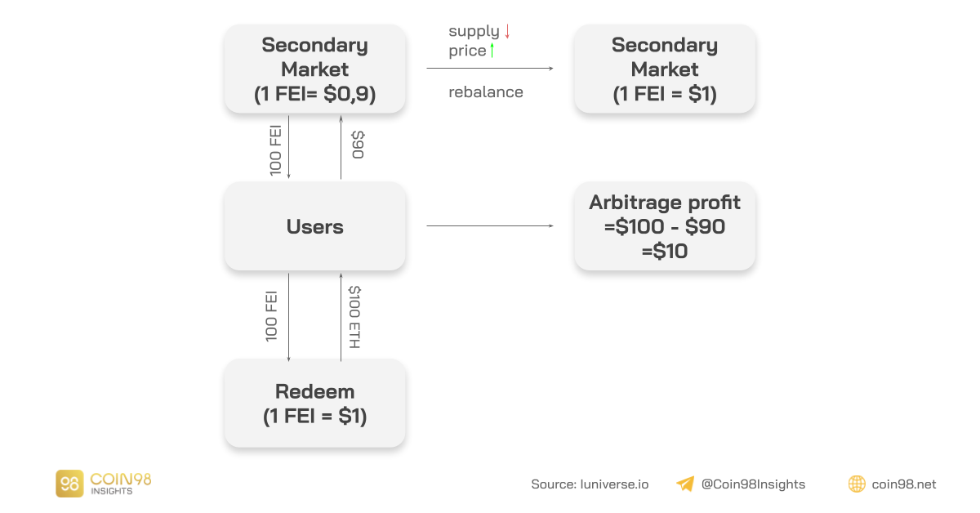
Task: Click the Source: luniverse.io text
Action: [590, 484]
